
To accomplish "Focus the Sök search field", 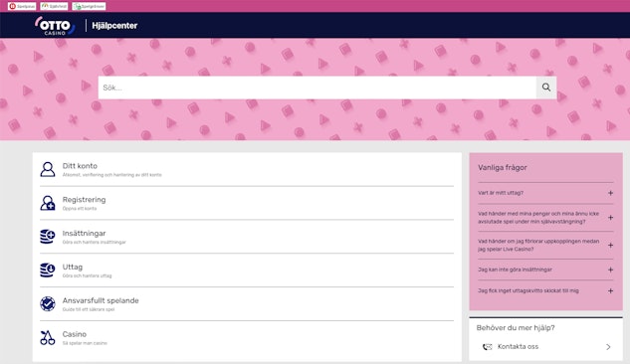I will (317, 88).
